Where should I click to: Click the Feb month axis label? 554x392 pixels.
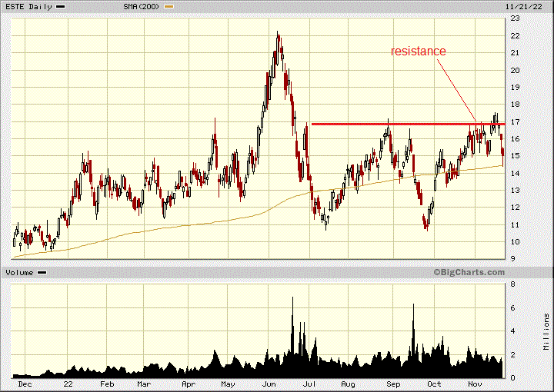[x=107, y=384]
